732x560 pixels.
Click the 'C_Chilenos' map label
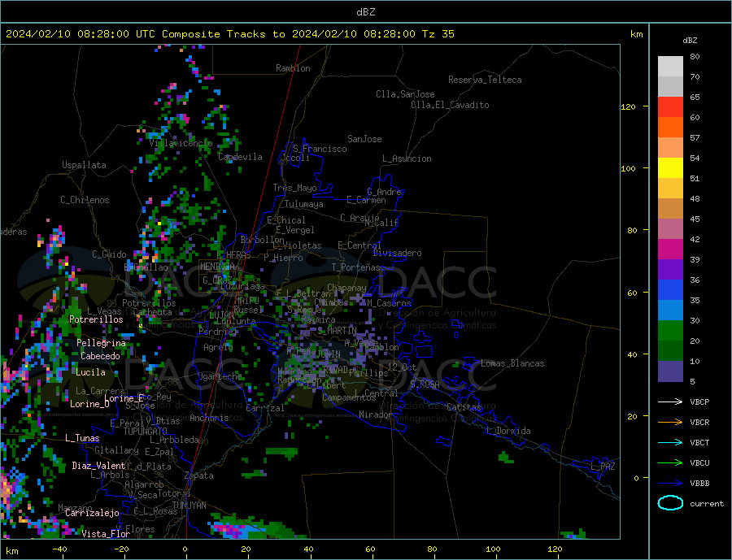click(85, 200)
